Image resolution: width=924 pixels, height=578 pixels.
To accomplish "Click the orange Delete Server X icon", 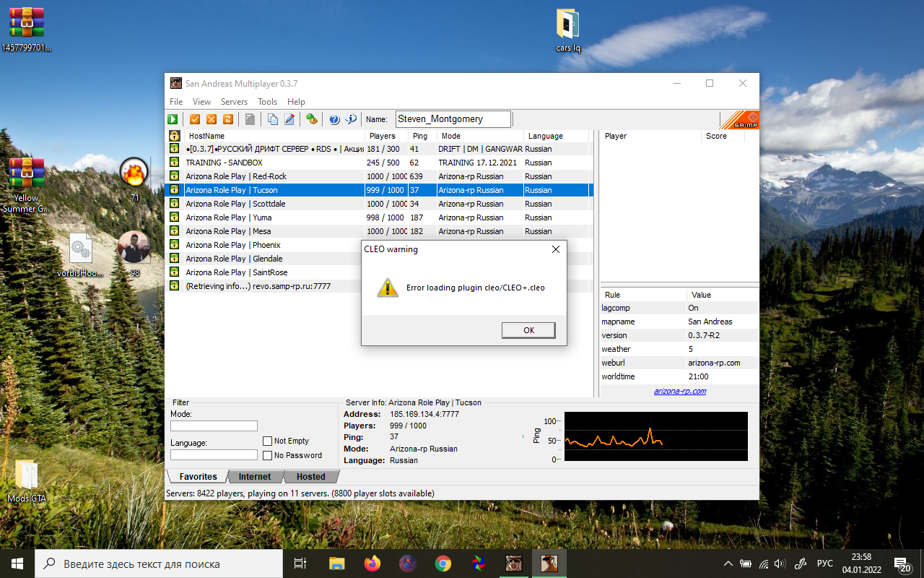I will pos(212,119).
